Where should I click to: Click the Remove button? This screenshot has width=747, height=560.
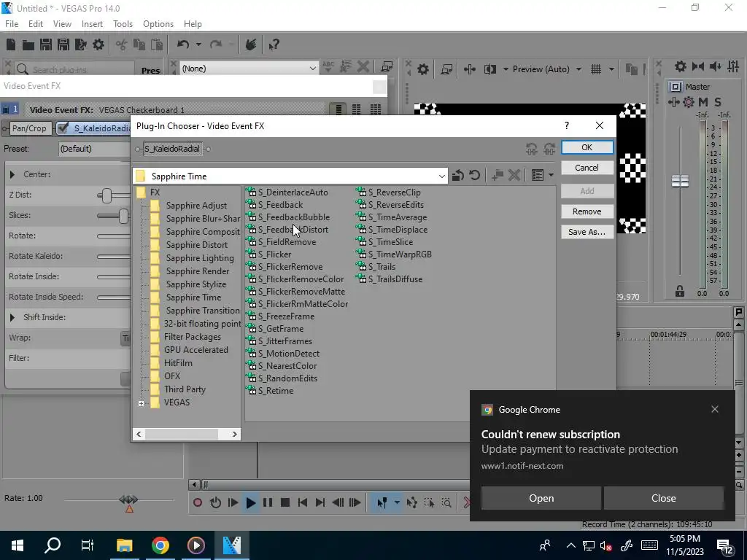(x=587, y=211)
